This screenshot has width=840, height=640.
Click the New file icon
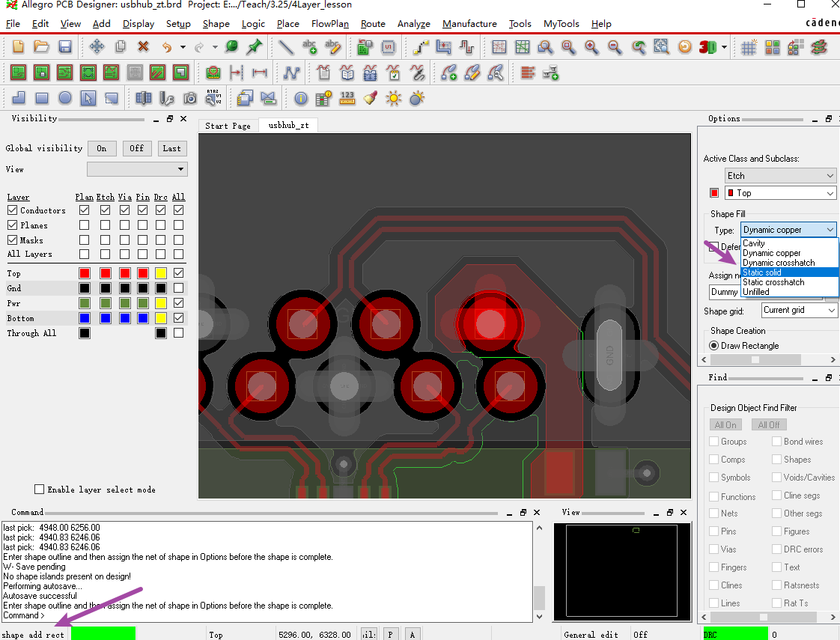tap(18, 46)
